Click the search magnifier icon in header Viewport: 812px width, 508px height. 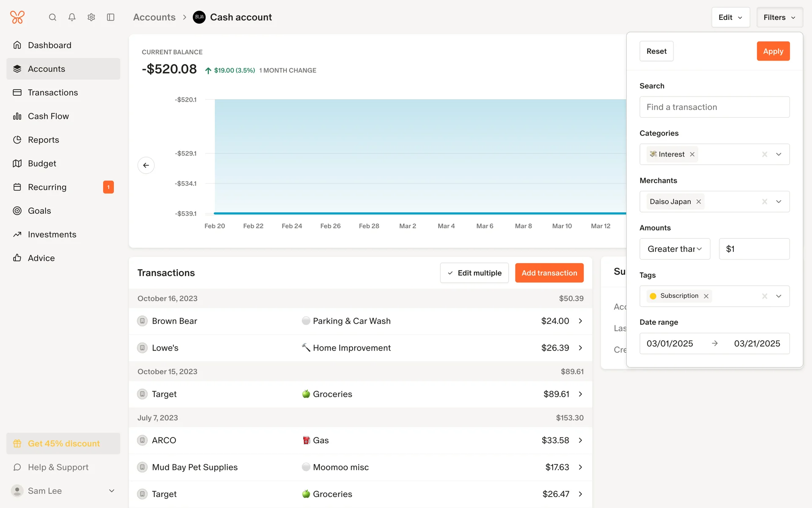tap(52, 17)
